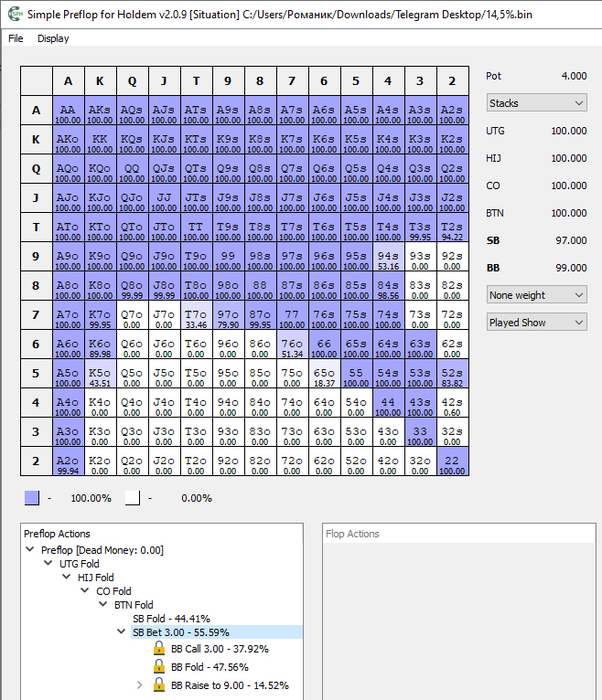Click the app icon in the title bar
Image resolution: width=602 pixels, height=700 pixels.
tap(10, 11)
